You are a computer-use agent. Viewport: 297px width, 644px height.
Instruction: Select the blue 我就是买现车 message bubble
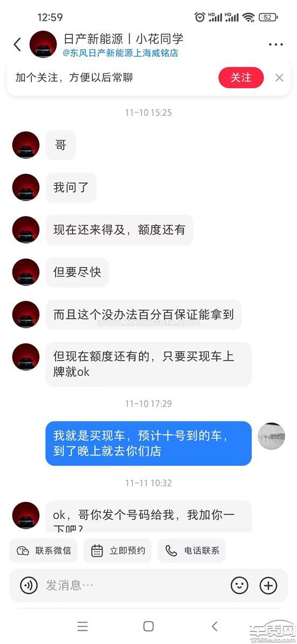(148, 443)
